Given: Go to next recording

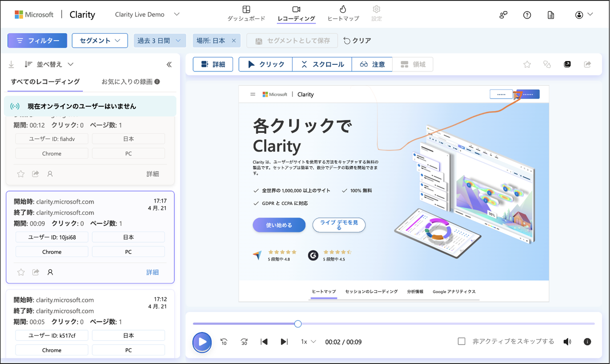Looking at the screenshot, I should pos(284,342).
